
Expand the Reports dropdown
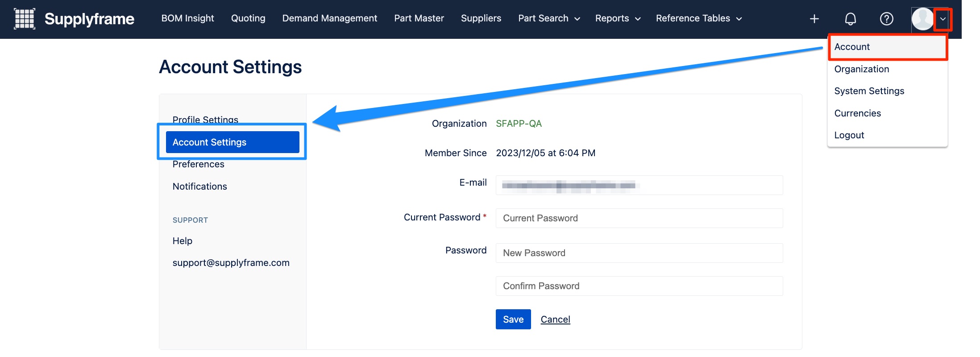pos(618,18)
